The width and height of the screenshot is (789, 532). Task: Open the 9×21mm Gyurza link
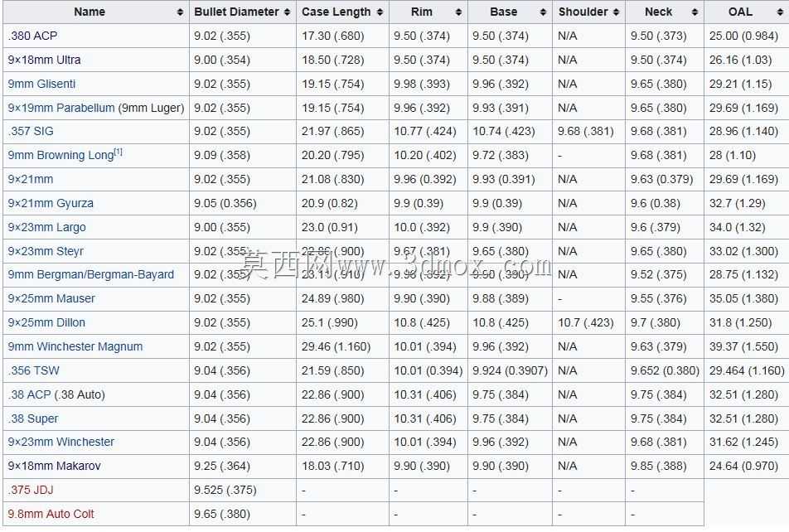(x=51, y=203)
